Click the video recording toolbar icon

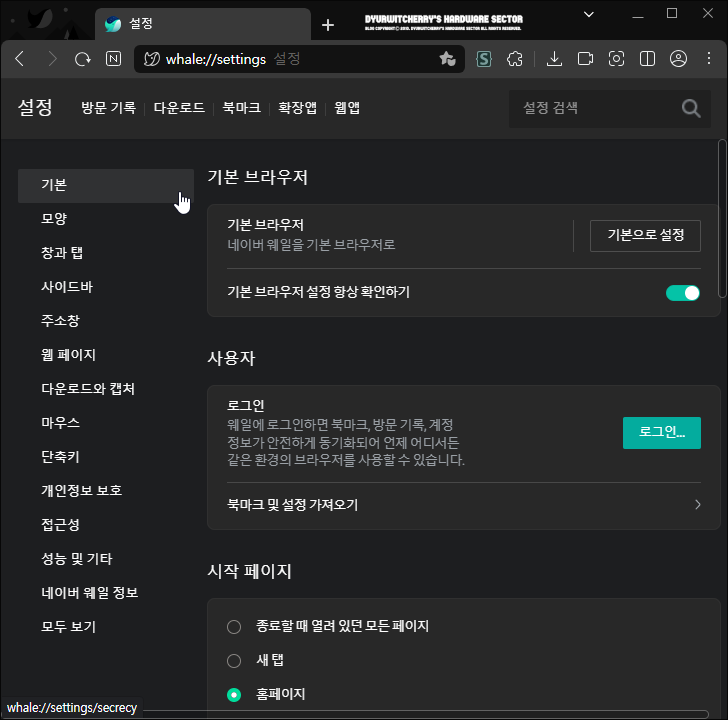(585, 59)
